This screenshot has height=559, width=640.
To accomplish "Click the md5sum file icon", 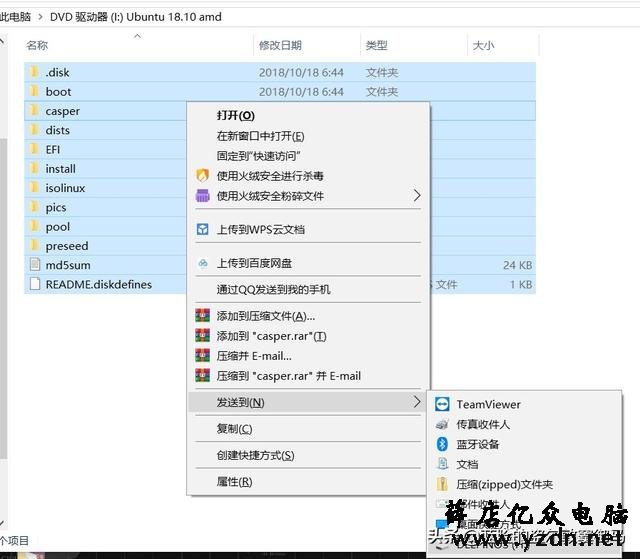I will point(35,265).
